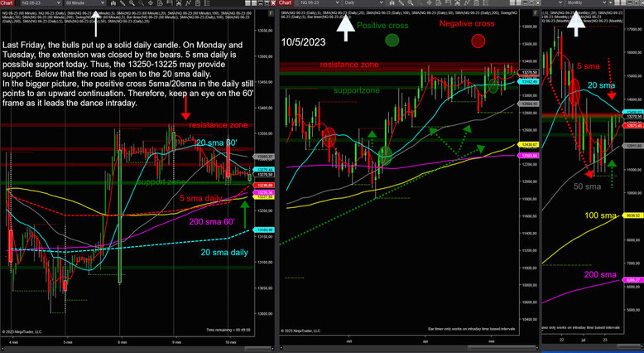This screenshot has height=353, width=644.
Task: Click the 'Time remaining' bar timer text
Action: coord(228,330)
